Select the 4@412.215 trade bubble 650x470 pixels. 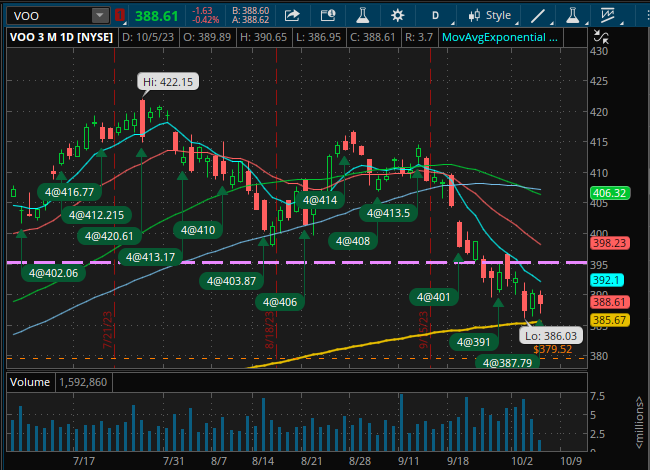click(x=96, y=215)
